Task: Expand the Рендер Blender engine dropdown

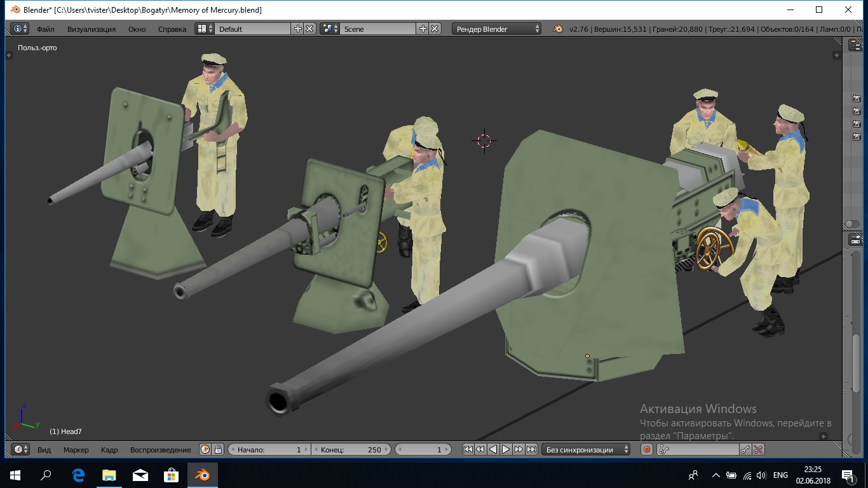Action: pyautogui.click(x=496, y=29)
